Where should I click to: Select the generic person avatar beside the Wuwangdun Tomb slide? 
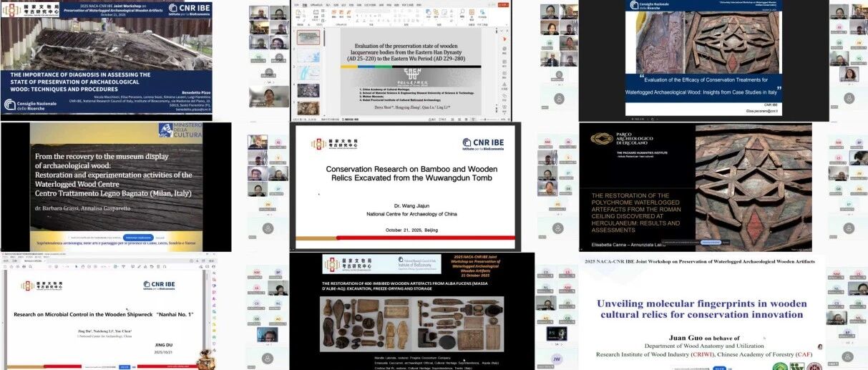(x=558, y=228)
